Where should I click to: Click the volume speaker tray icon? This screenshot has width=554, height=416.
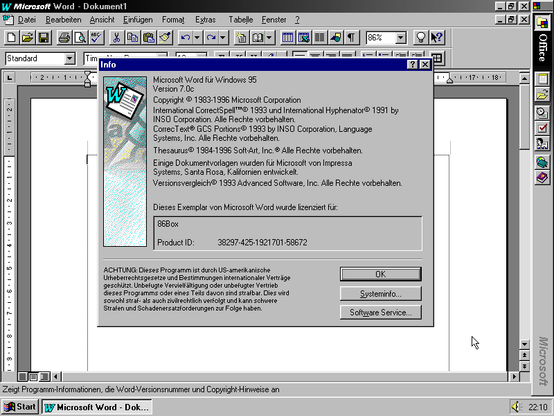tap(517, 407)
